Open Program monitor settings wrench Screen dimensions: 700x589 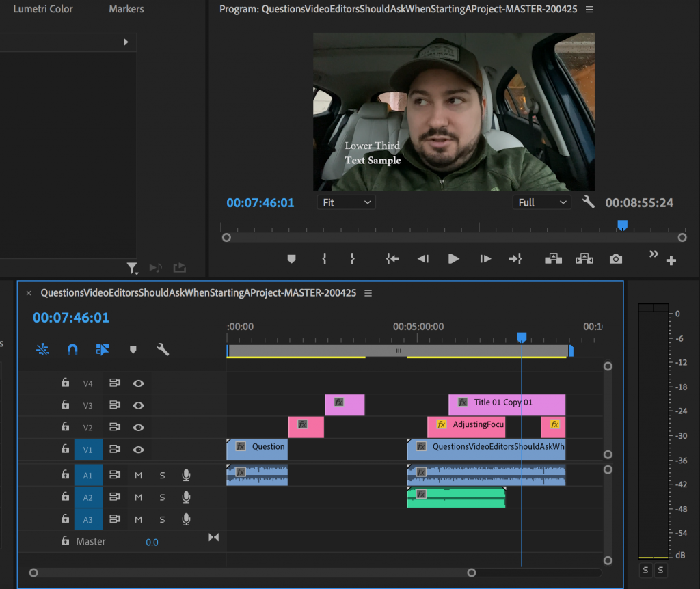click(x=589, y=202)
